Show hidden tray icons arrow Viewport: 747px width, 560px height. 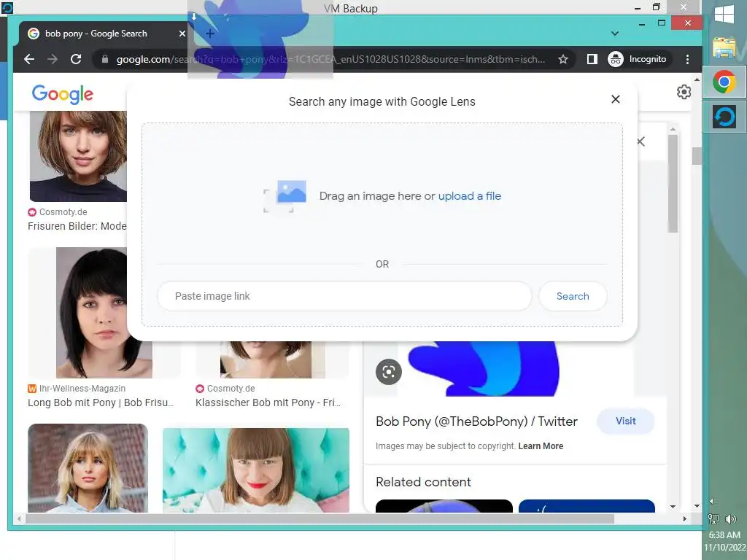(x=711, y=501)
